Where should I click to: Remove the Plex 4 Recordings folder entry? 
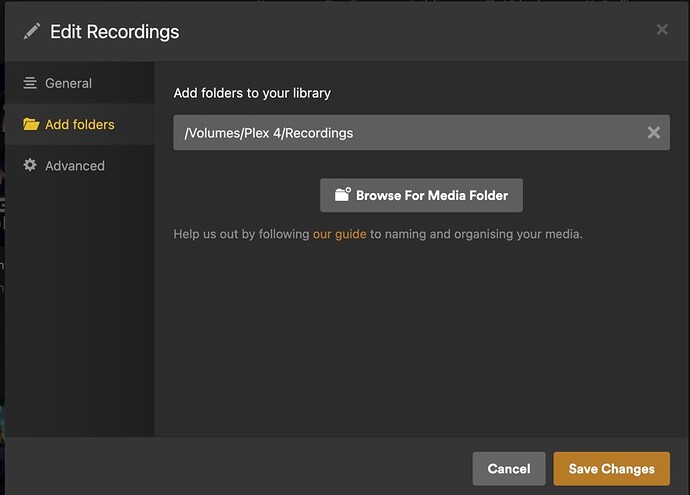click(x=654, y=133)
